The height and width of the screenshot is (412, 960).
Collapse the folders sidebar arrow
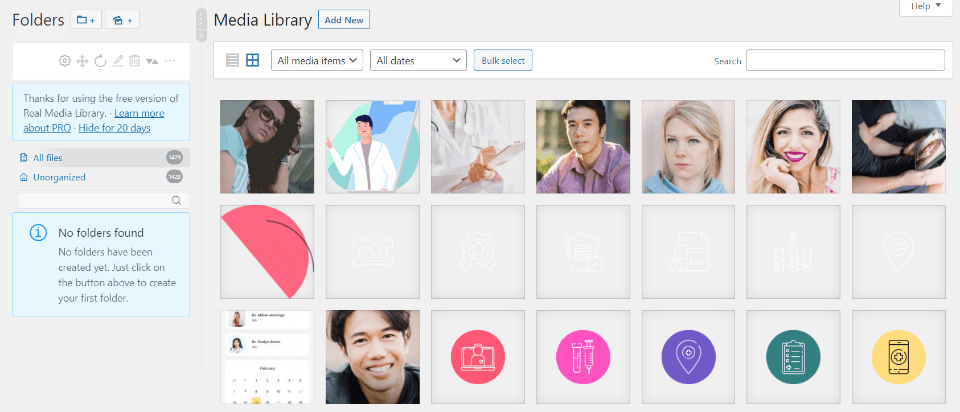pos(201,36)
